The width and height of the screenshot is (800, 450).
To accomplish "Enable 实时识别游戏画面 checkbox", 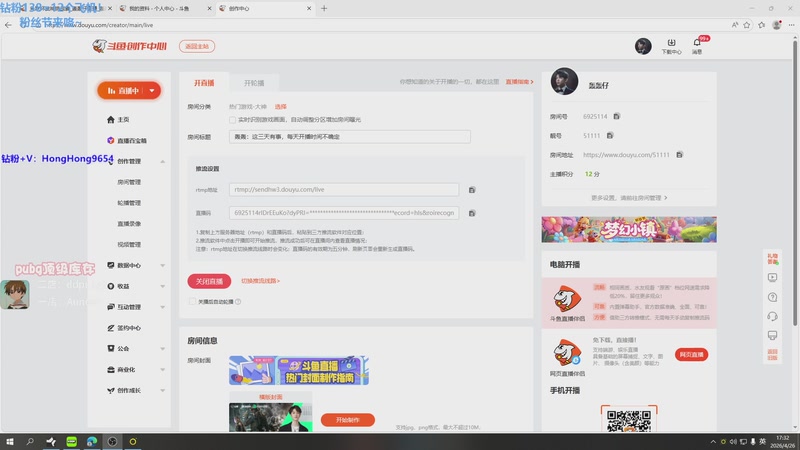I will tap(233, 119).
